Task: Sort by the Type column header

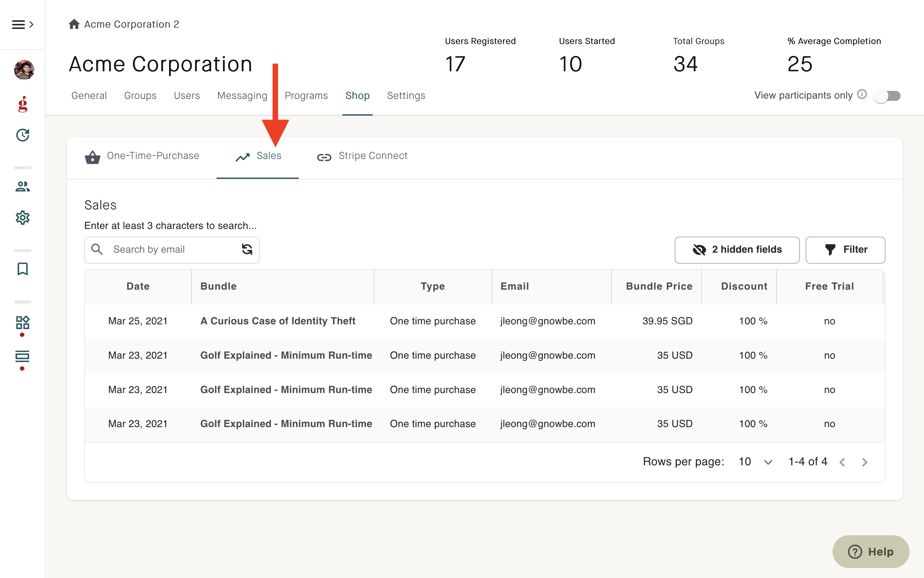Action: coord(432,286)
